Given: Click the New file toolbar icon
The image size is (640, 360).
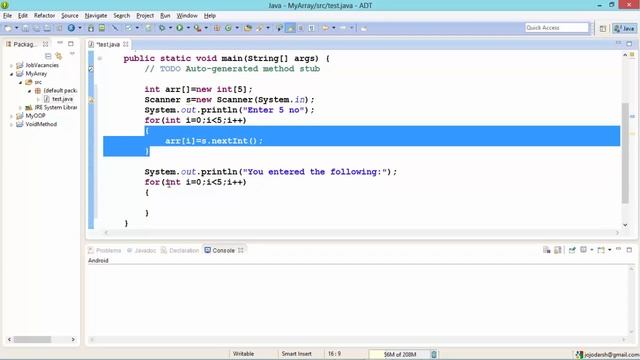Looking at the screenshot, I should click(x=8, y=28).
